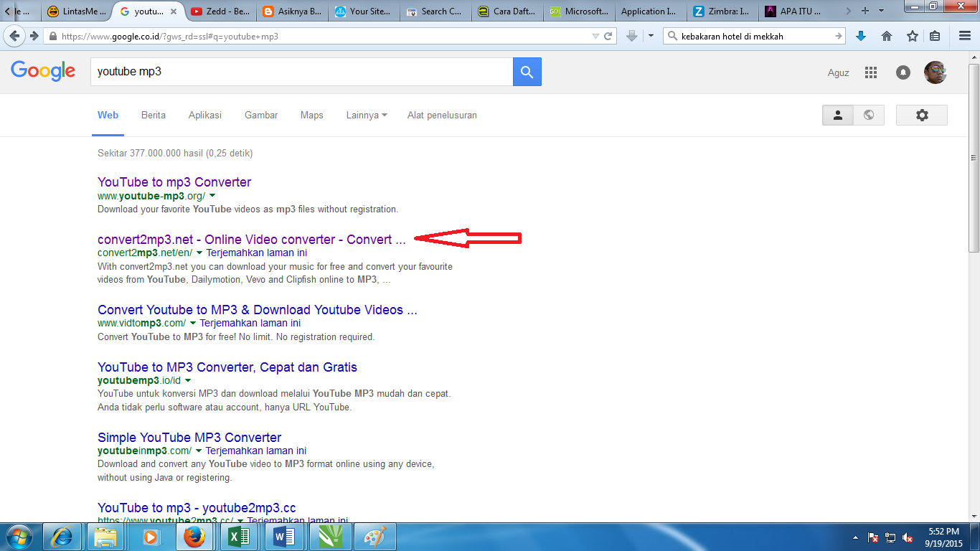Viewport: 980px width, 551px height.
Task: Open YouTube to MP3 Converter, Cepat dan Gratis
Action: [227, 367]
